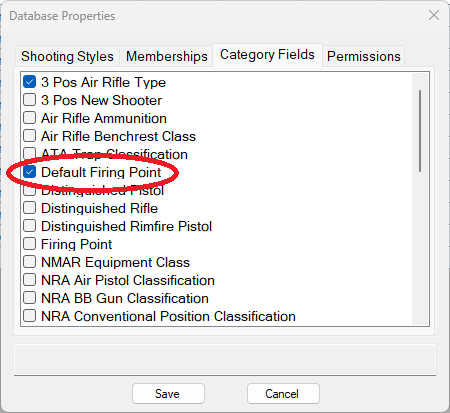Check NMAR Equipment Class field
The image size is (450, 413).
(29, 262)
